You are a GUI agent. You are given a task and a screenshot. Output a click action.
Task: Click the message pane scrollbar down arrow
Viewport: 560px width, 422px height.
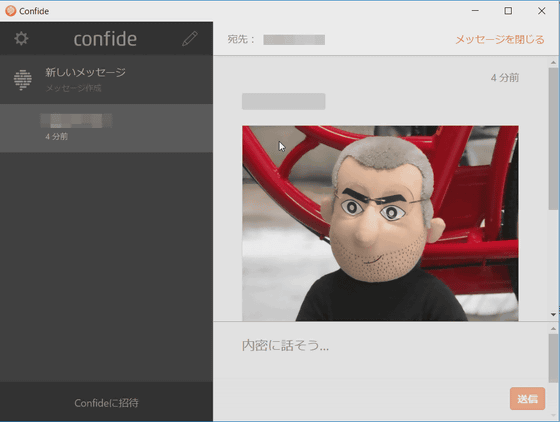click(x=554, y=315)
